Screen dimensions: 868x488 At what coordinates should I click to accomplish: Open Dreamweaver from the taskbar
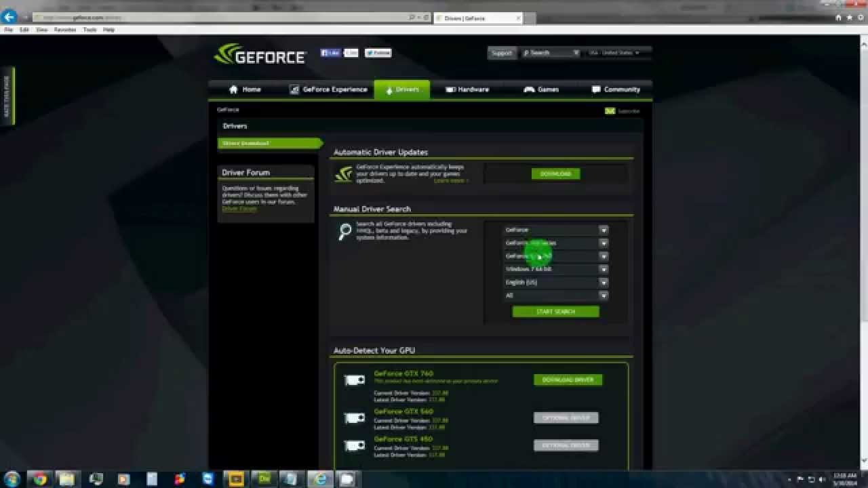point(264,479)
